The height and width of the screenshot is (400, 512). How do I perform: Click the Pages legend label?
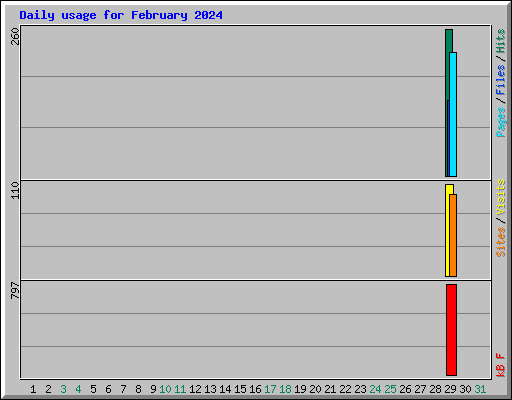(500, 122)
